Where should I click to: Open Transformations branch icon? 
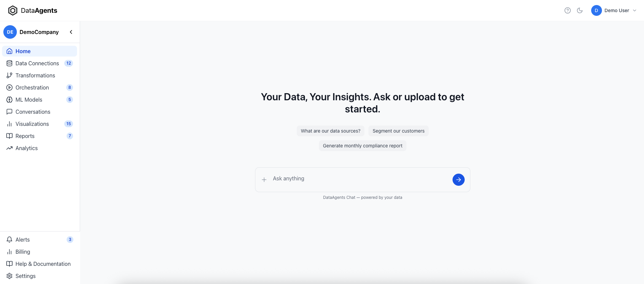click(9, 75)
